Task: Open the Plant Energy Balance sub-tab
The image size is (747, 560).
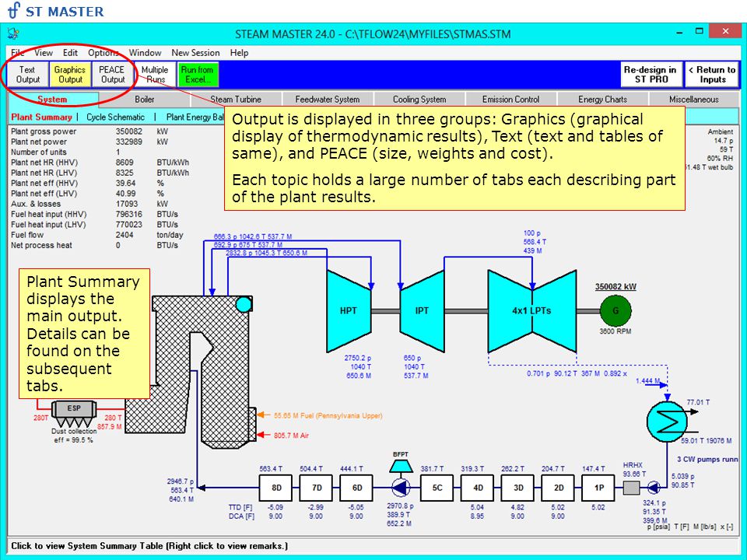Action: 195,117
